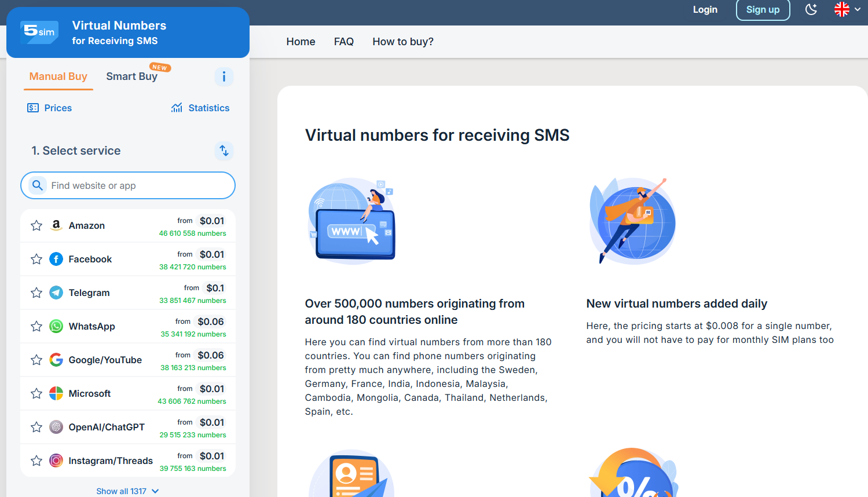Click the Sign up button
The height and width of the screenshot is (497, 868).
pyautogui.click(x=763, y=9)
